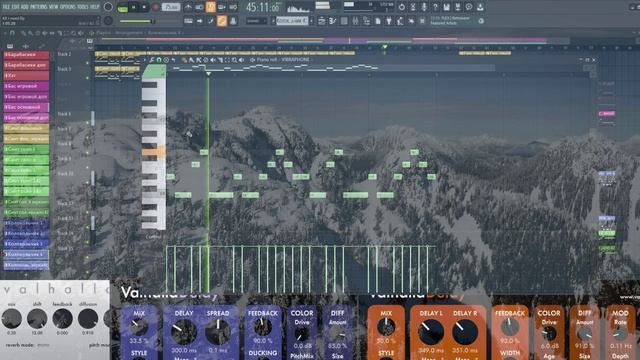The image size is (640, 360).
Task: Open orange ValhallaDelay STYLE selector
Action: [386, 353]
